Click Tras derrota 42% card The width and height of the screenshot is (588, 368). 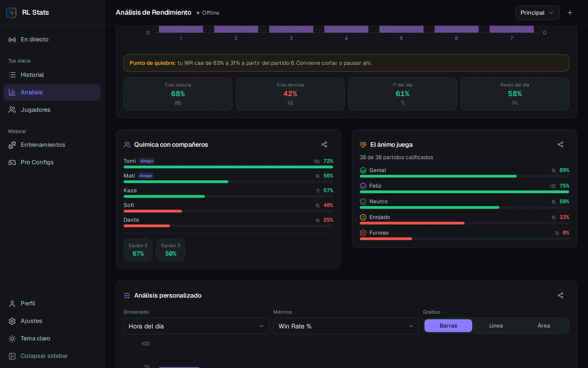coord(290,94)
